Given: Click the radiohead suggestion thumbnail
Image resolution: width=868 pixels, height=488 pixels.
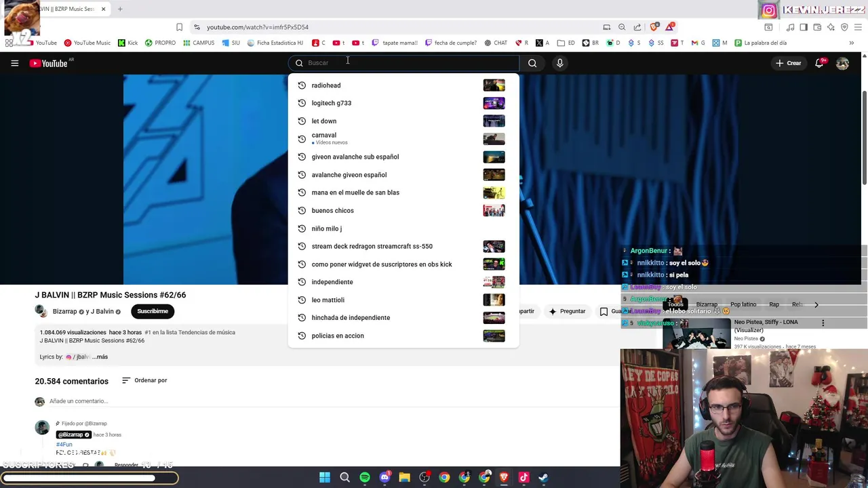Looking at the screenshot, I should 494,85.
